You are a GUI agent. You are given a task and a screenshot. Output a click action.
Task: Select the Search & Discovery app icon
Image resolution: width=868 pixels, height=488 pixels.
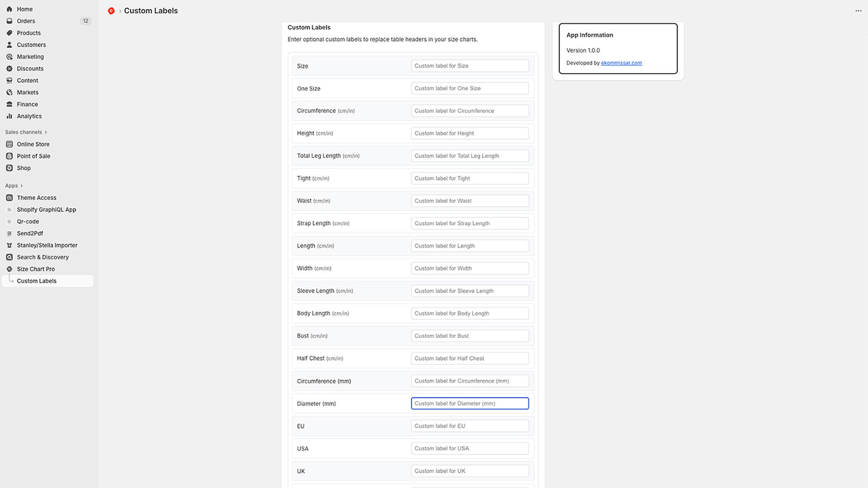pos(9,257)
